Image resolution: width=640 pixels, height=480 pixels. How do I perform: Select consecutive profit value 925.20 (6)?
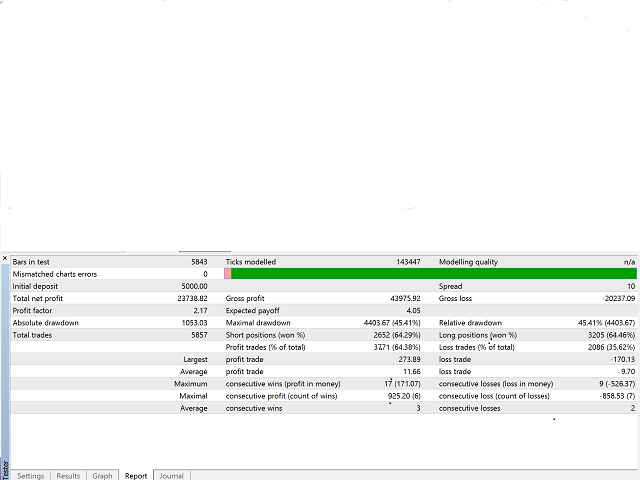coord(404,396)
